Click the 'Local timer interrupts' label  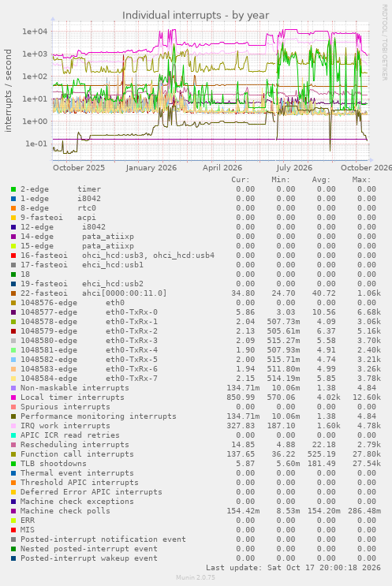coord(73,398)
